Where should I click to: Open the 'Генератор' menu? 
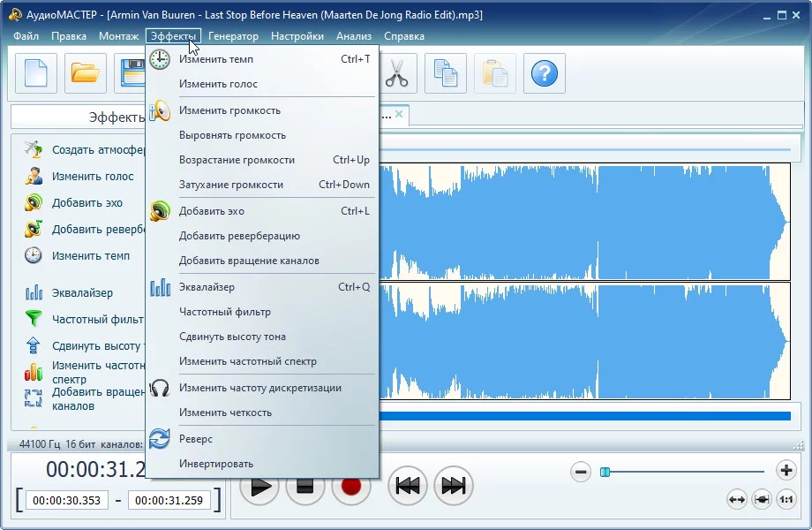point(233,36)
